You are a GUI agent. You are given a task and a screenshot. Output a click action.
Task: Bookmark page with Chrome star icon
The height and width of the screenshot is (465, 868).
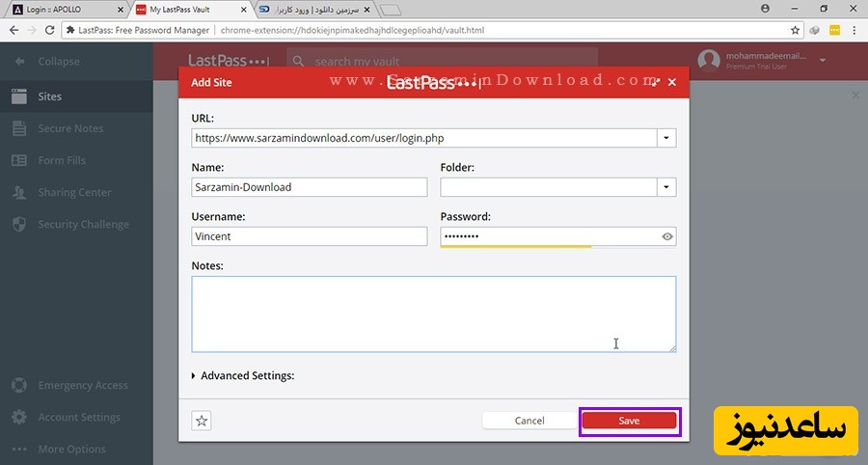pos(794,31)
